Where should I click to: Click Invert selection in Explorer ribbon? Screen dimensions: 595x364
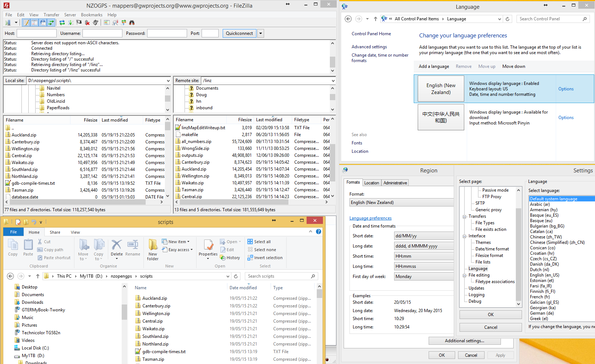tap(265, 258)
